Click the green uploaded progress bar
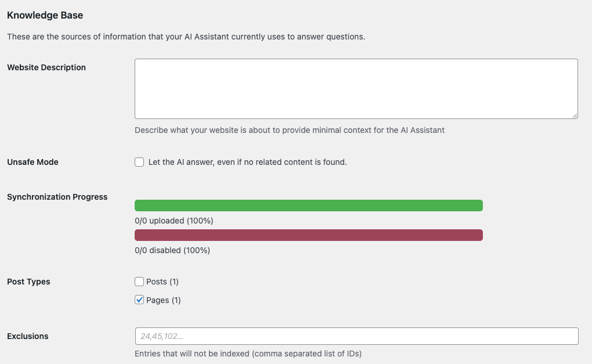This screenshot has height=364, width=592. (308, 206)
